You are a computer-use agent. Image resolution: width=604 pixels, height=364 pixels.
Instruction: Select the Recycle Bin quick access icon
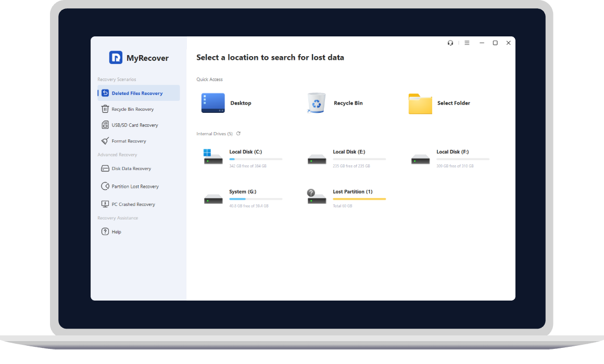[x=316, y=103]
